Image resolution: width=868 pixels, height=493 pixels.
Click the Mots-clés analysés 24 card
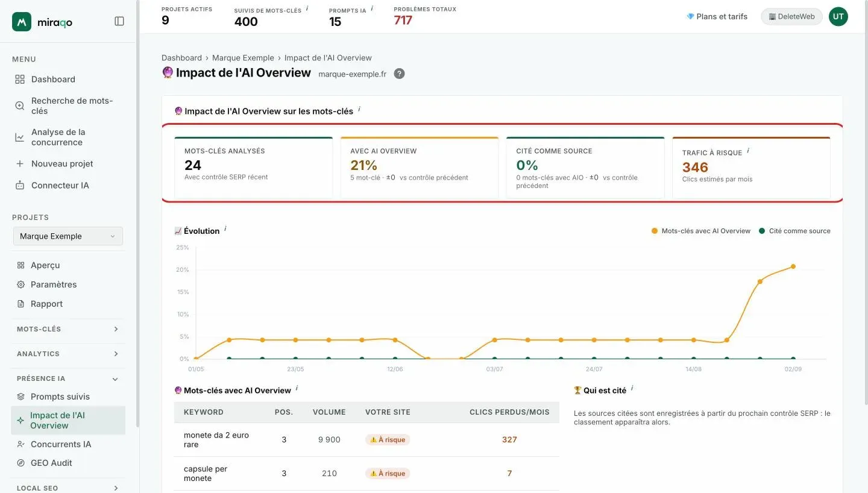(x=253, y=167)
